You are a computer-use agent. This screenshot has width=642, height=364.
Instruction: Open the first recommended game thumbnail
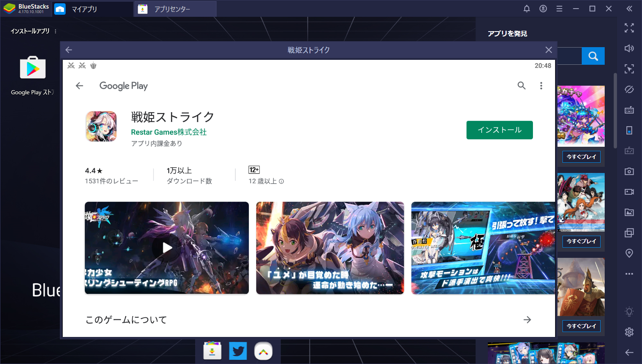(x=581, y=116)
